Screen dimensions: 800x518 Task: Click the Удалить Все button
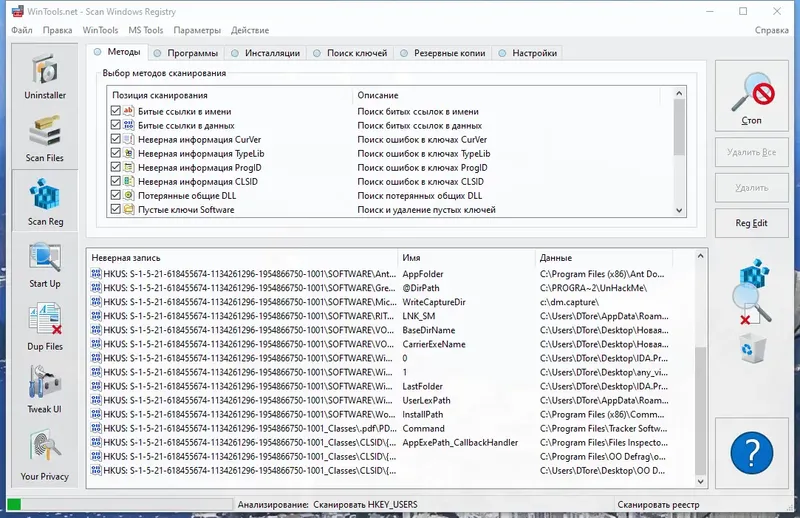752,152
